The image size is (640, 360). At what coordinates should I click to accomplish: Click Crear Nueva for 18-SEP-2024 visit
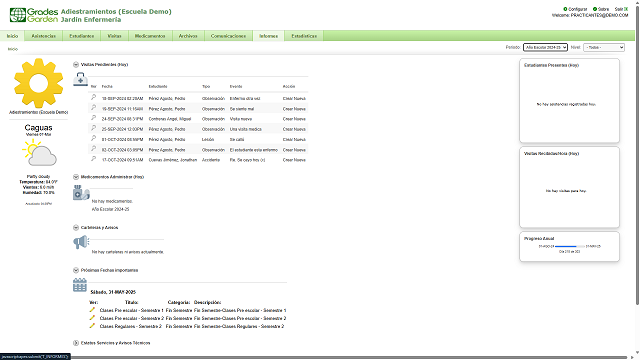tap(294, 99)
